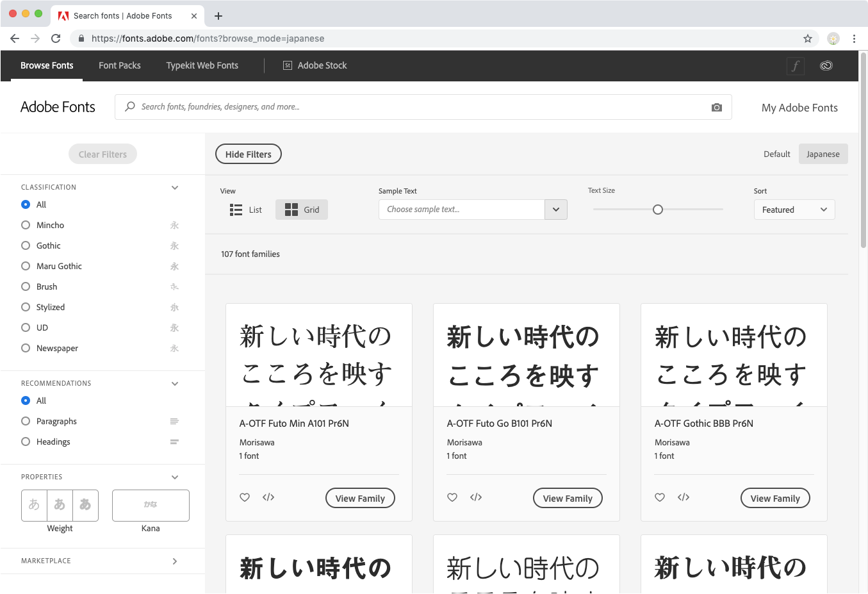Screen dimensions: 868x594
Task: Switch to List view
Action: pyautogui.click(x=246, y=210)
